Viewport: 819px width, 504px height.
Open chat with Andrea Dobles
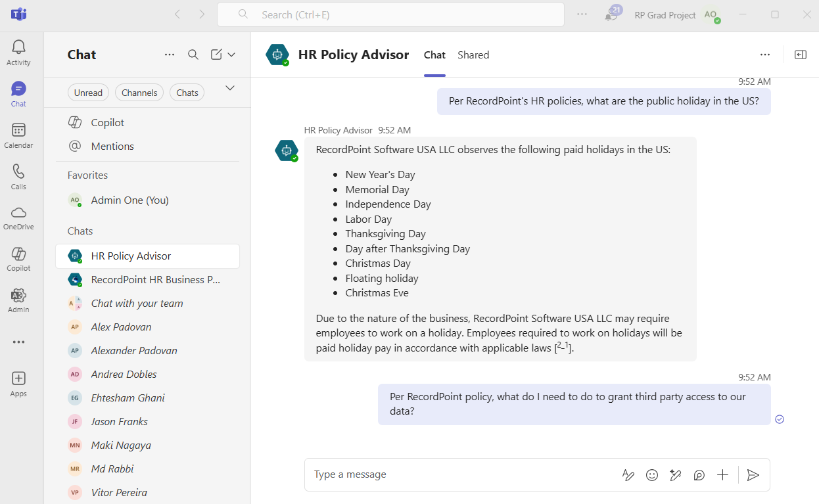[x=148, y=375]
